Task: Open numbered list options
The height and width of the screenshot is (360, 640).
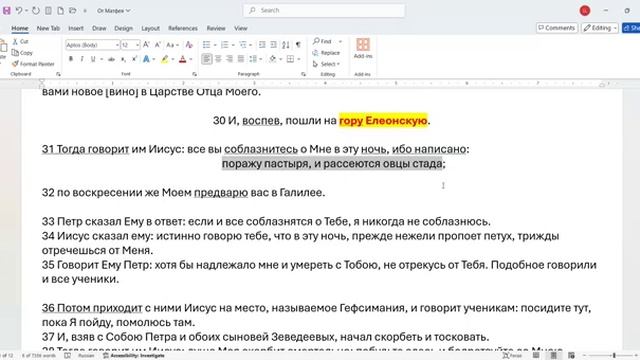Action: pos(233,44)
